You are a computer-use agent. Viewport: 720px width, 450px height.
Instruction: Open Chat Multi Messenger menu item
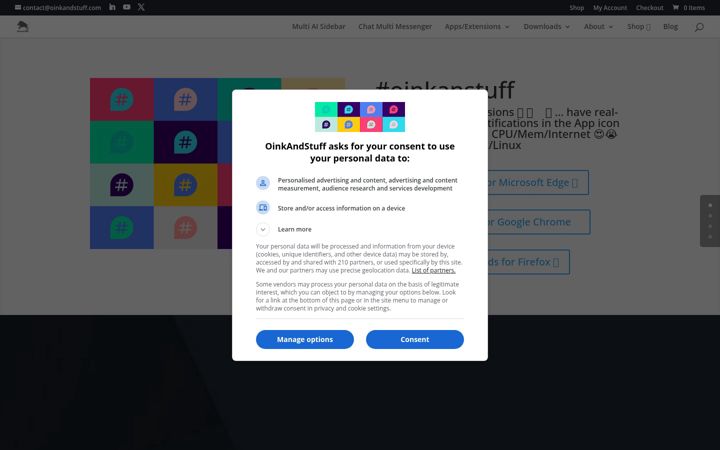pos(395,27)
